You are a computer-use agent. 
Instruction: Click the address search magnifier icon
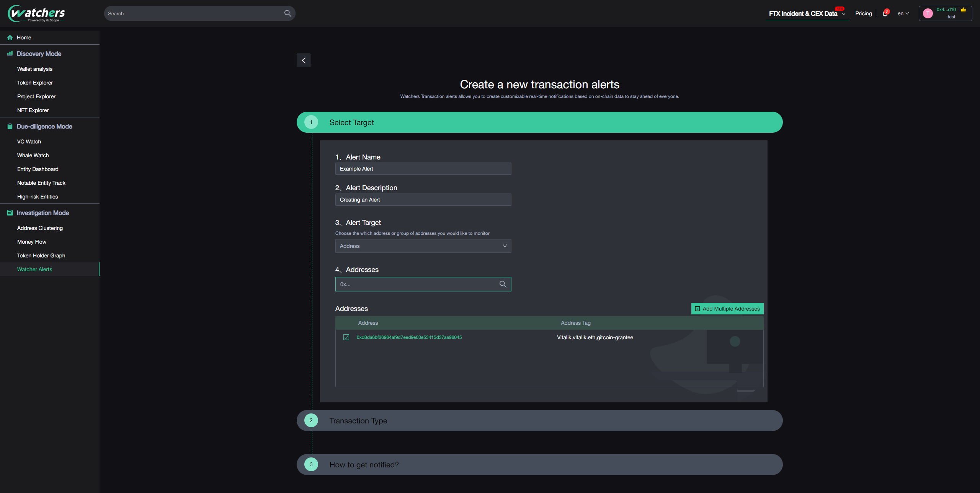[x=503, y=284]
